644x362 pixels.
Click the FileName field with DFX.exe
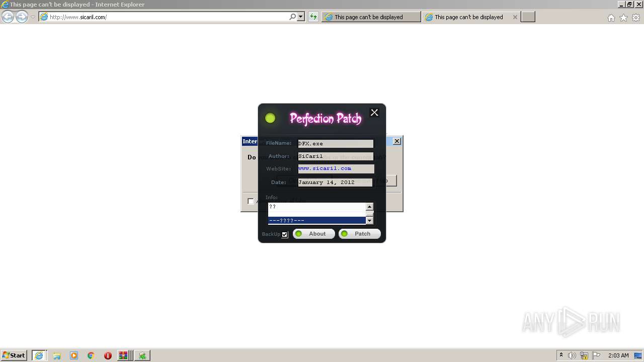[x=336, y=143]
